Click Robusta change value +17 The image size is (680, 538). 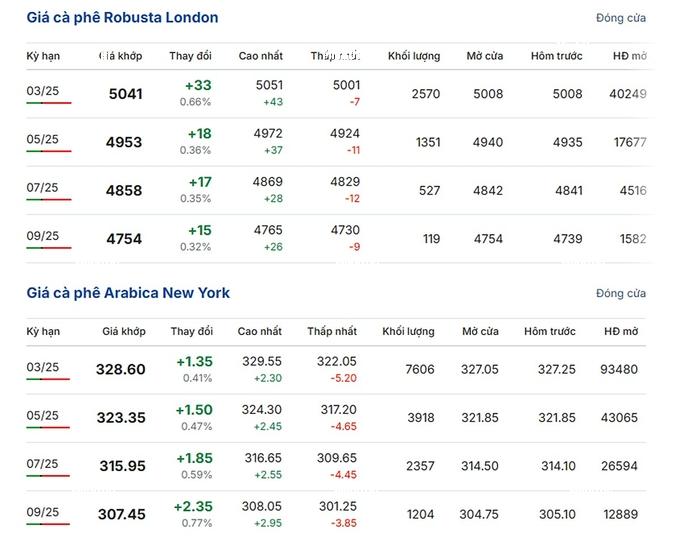(200, 182)
